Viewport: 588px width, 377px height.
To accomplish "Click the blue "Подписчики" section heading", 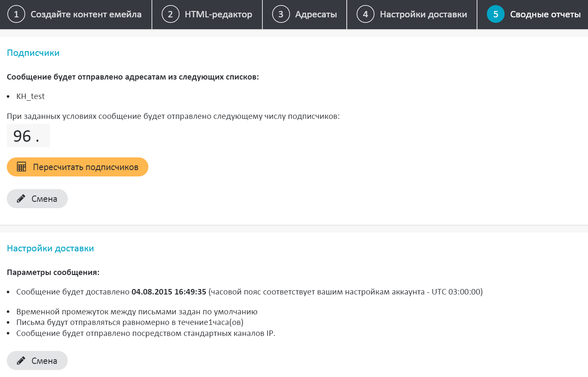I will coord(33,53).
